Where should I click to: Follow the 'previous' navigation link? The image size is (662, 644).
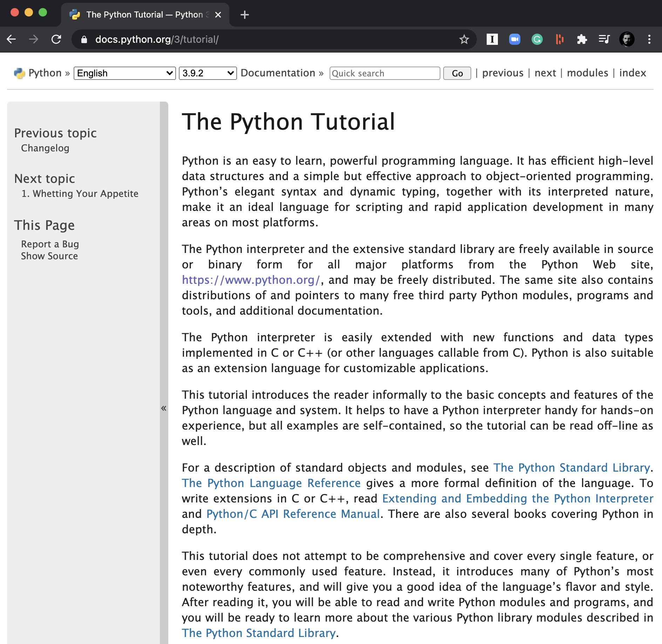tap(503, 73)
